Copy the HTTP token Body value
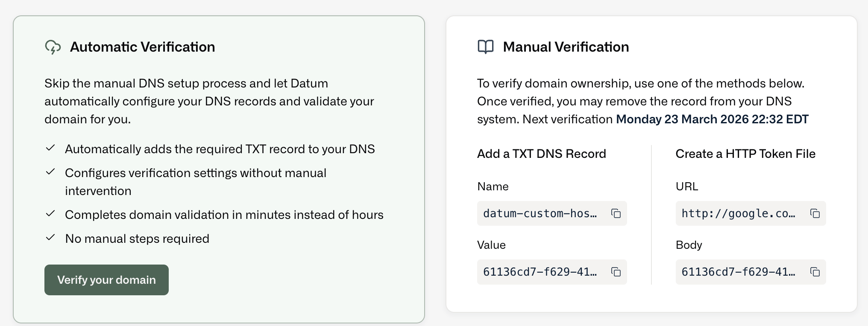The height and width of the screenshot is (326, 868). coord(815,272)
